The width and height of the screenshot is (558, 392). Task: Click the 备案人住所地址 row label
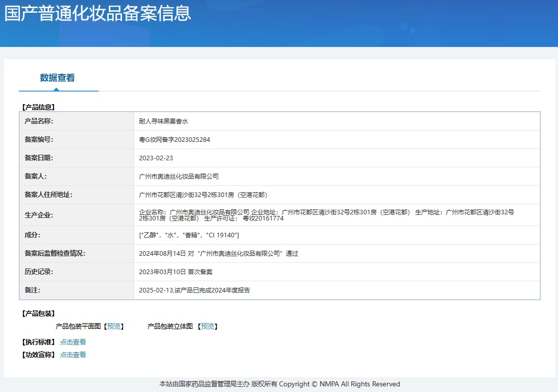(x=48, y=195)
